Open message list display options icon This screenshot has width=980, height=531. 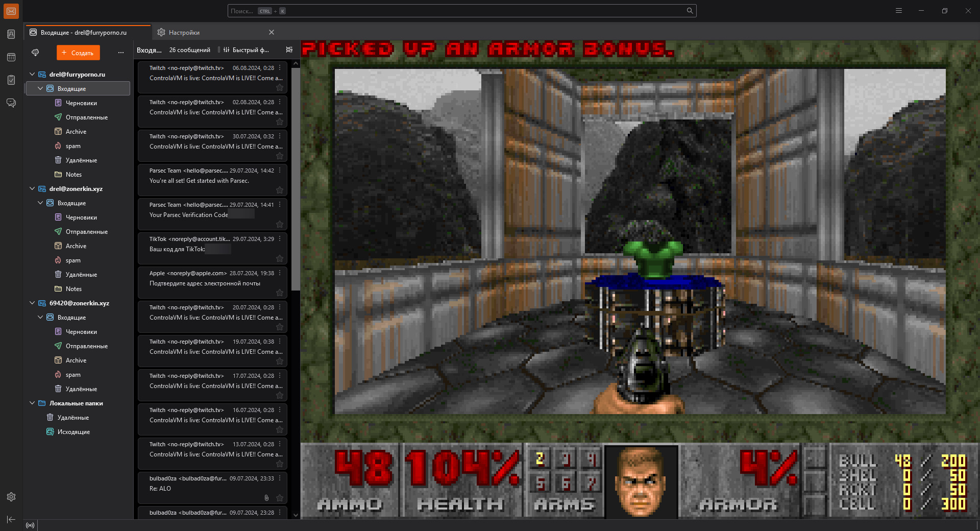[x=289, y=50]
